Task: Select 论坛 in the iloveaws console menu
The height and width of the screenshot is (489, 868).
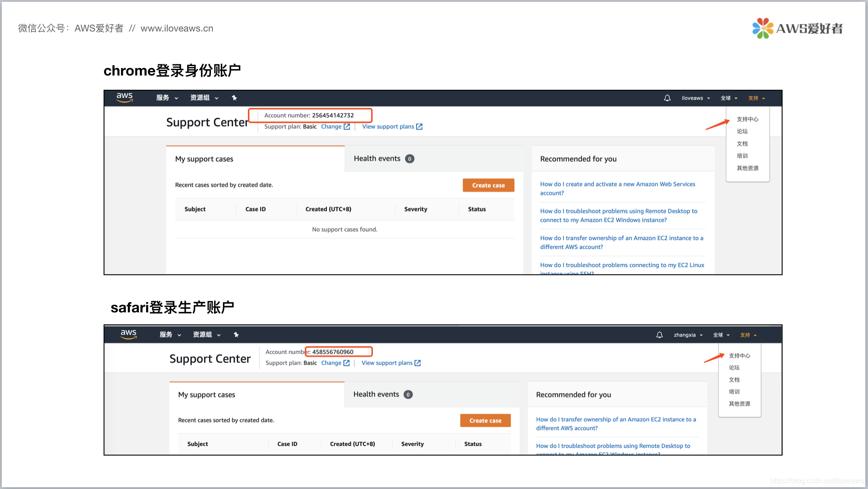Action: tap(742, 131)
